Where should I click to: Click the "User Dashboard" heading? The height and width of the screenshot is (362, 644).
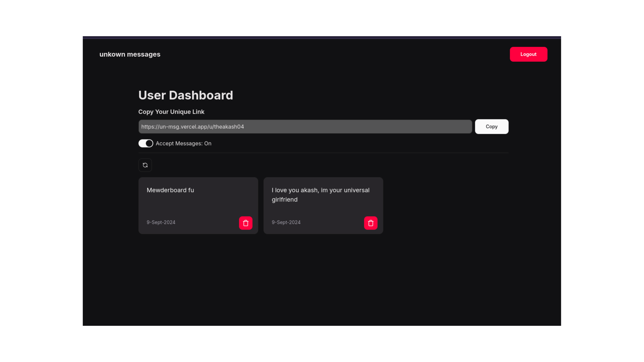tap(185, 95)
